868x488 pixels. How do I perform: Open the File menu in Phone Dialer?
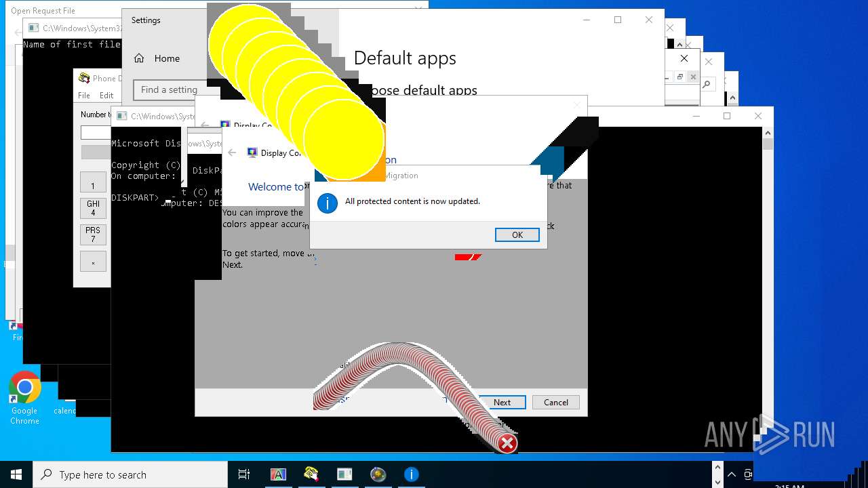[x=84, y=96]
